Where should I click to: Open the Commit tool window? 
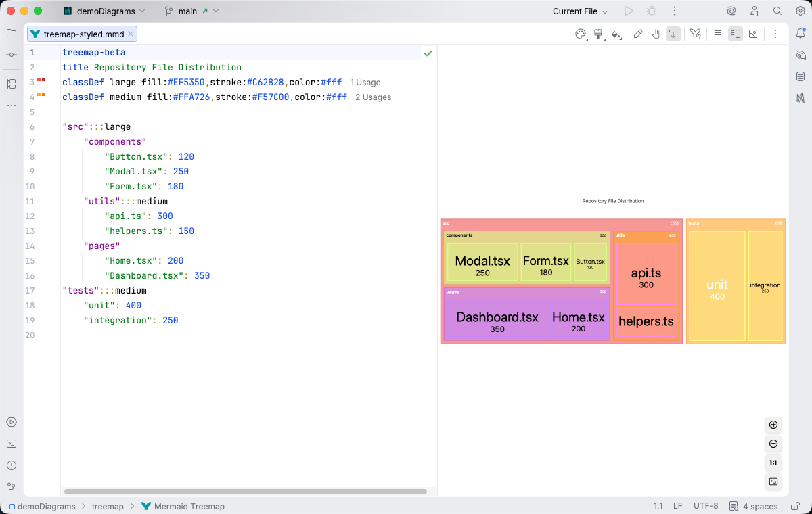click(x=12, y=55)
